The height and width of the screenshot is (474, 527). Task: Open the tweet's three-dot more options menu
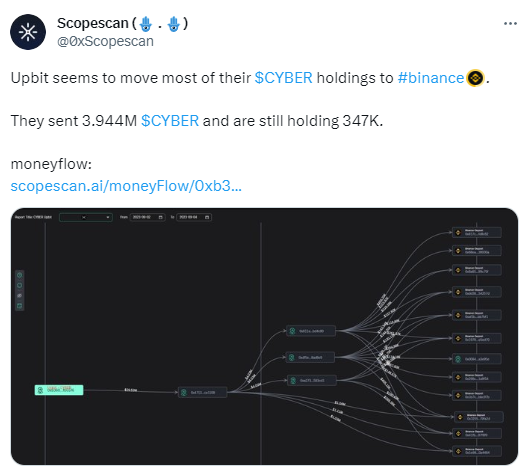click(x=510, y=24)
